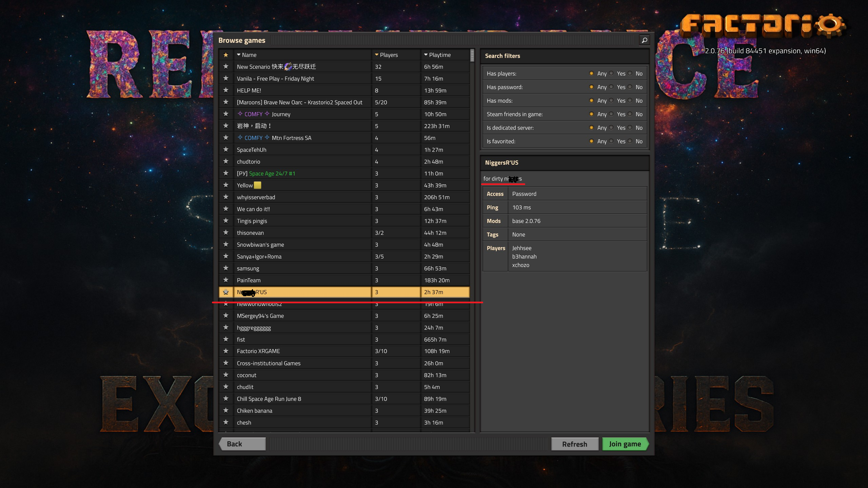Image resolution: width=868 pixels, height=488 pixels.
Task: Click the Search filters heading
Action: [x=502, y=56]
